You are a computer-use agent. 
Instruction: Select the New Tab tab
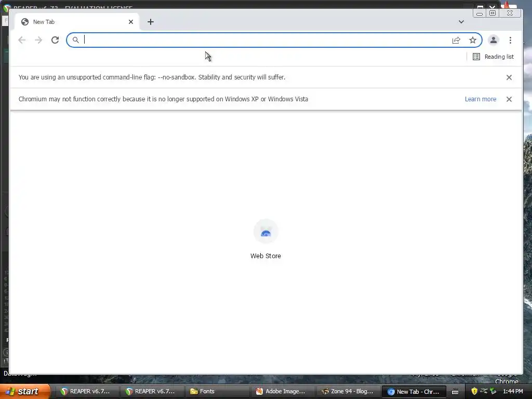pos(77,22)
